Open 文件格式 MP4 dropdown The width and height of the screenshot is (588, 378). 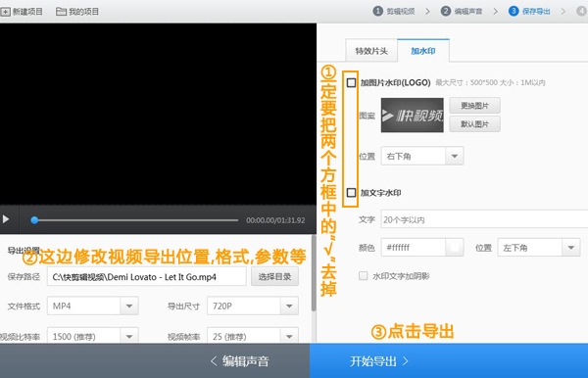[x=93, y=306]
